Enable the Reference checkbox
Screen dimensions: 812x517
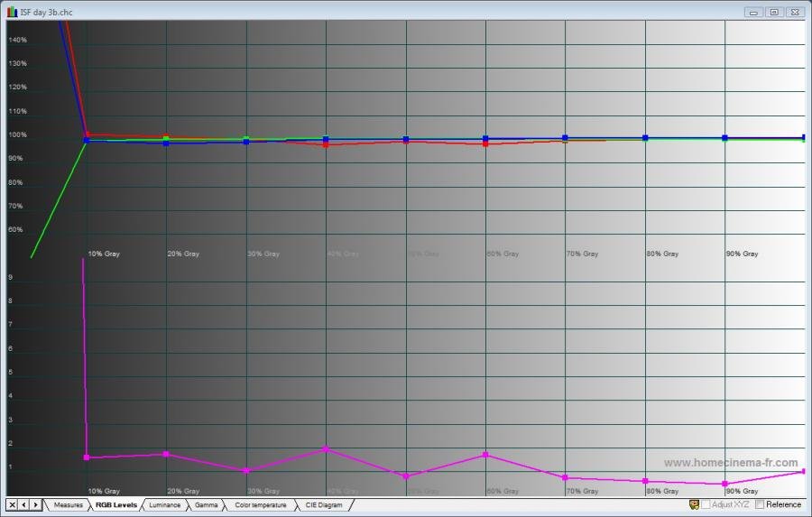(x=760, y=504)
